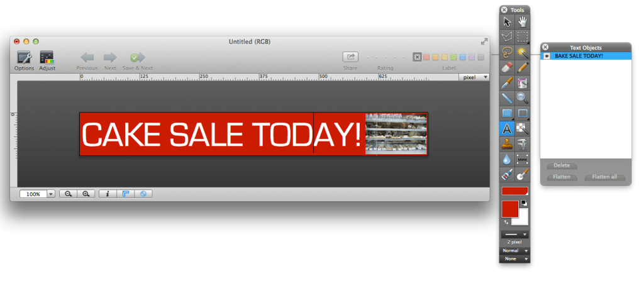Toggle rulers with the blue ruler button
The height and width of the screenshot is (305, 644).
point(126,194)
